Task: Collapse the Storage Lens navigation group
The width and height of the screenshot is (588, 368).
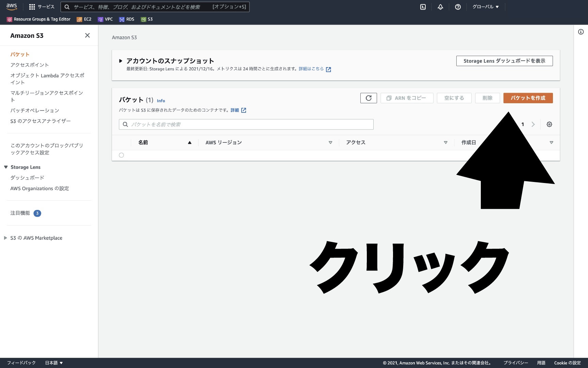Action: tap(6, 167)
